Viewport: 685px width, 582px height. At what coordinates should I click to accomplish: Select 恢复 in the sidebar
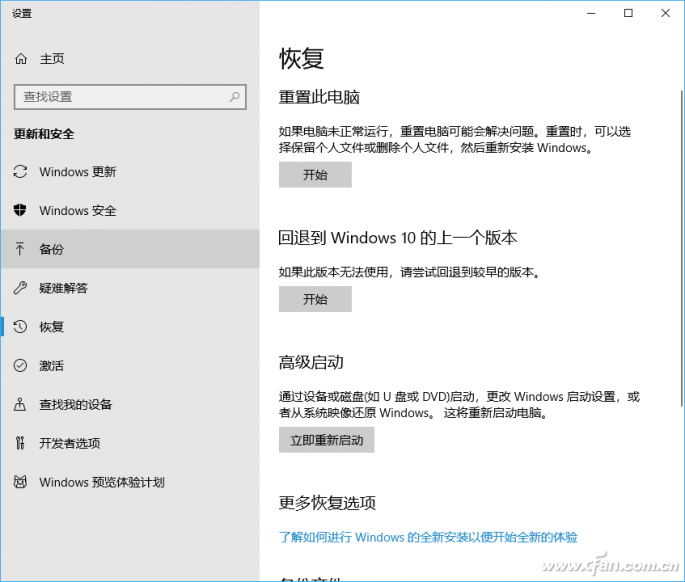[130, 327]
